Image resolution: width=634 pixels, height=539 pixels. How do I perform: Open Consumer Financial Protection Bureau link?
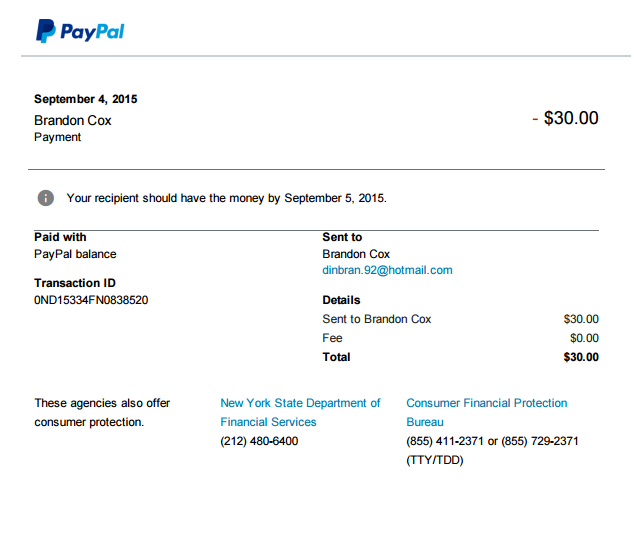click(x=486, y=412)
